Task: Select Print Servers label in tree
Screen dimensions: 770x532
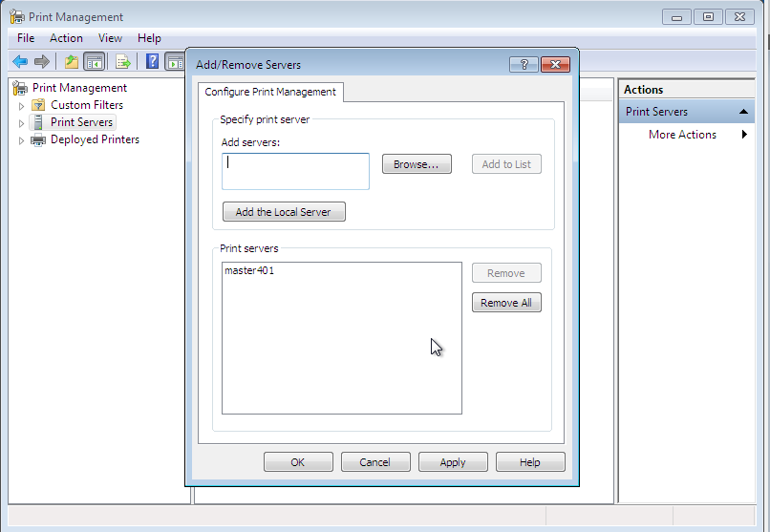Action: tap(81, 122)
